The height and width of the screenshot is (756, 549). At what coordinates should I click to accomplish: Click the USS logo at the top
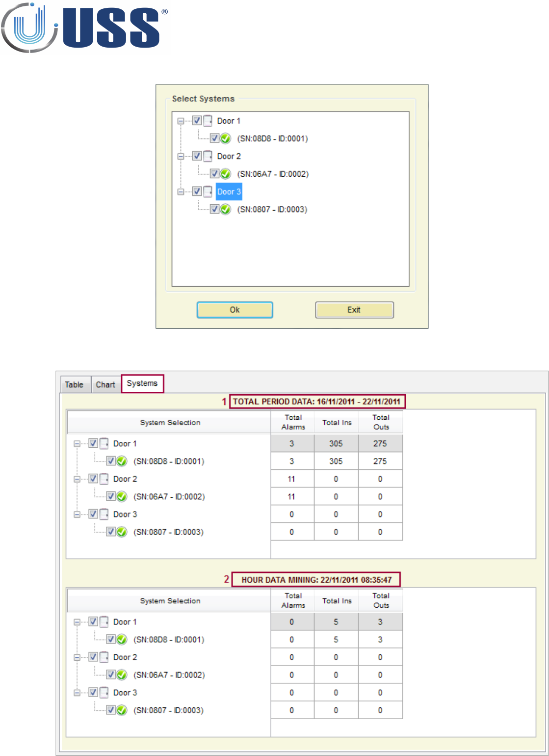(85, 27)
